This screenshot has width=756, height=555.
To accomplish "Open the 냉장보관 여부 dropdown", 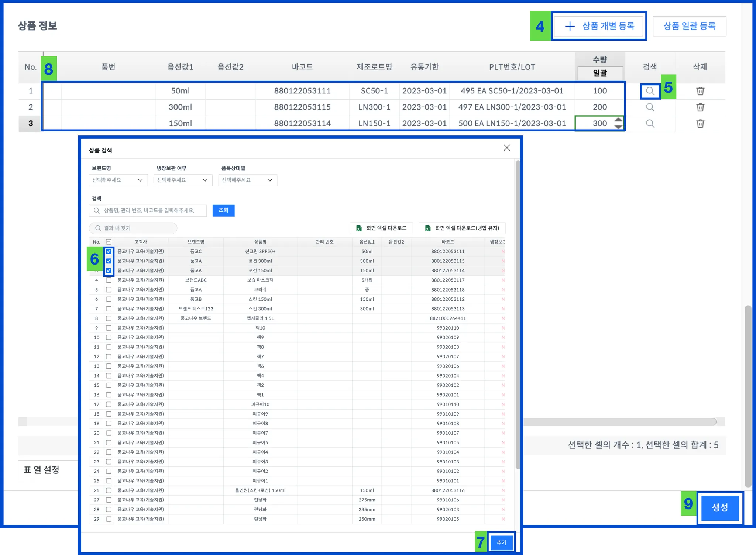I will coord(183,180).
